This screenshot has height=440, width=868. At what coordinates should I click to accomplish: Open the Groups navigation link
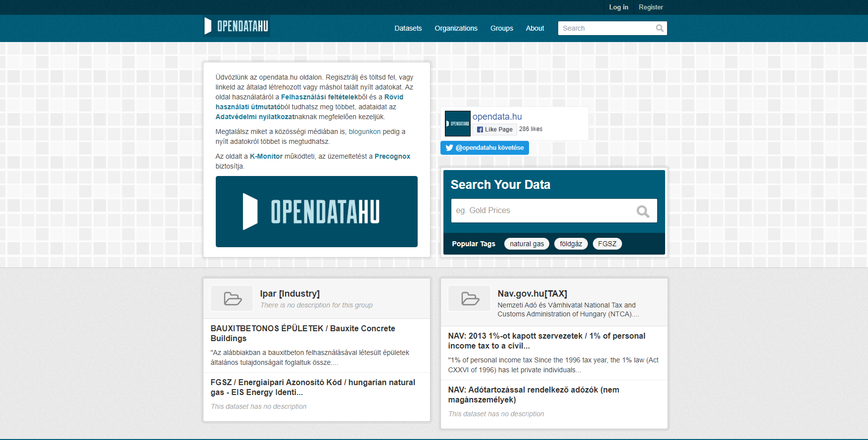(x=501, y=28)
